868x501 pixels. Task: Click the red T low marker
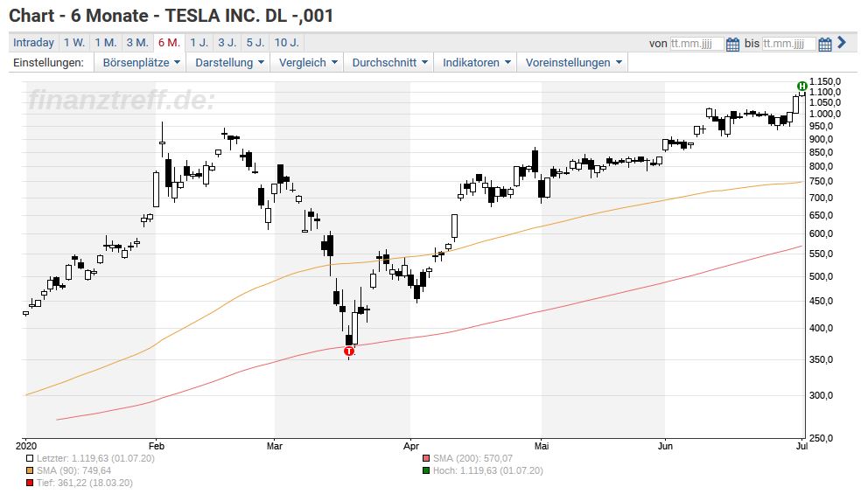349,351
